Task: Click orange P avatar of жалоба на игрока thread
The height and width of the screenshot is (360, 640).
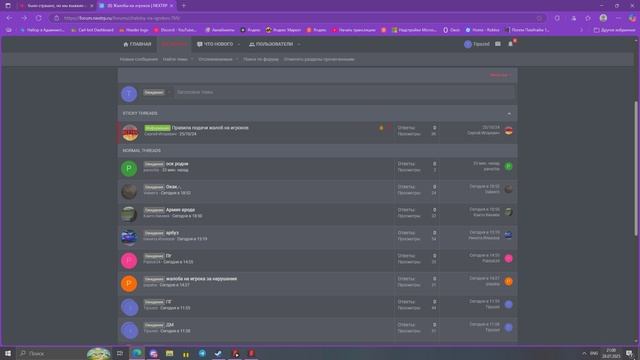Action: coord(129,283)
